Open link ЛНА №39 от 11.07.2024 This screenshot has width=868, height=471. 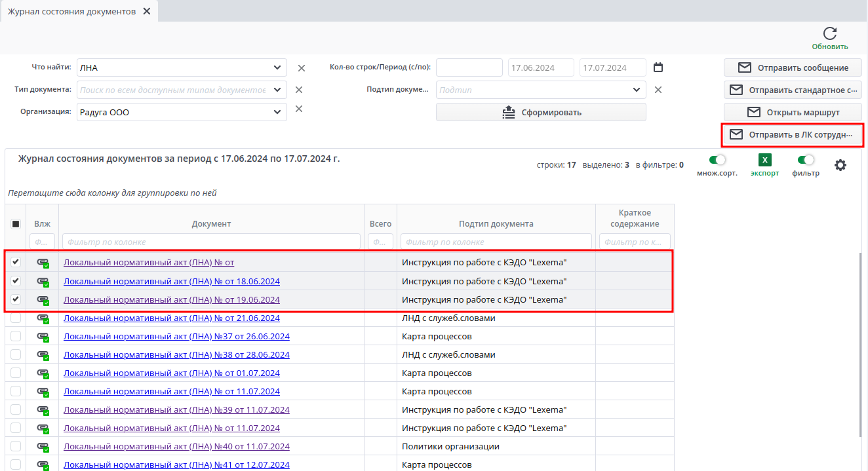pos(176,410)
